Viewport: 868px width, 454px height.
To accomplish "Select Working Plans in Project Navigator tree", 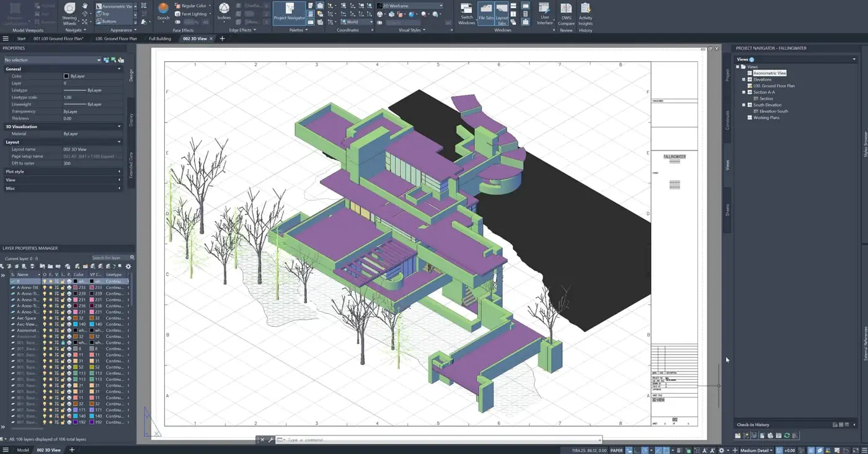I will [x=766, y=118].
